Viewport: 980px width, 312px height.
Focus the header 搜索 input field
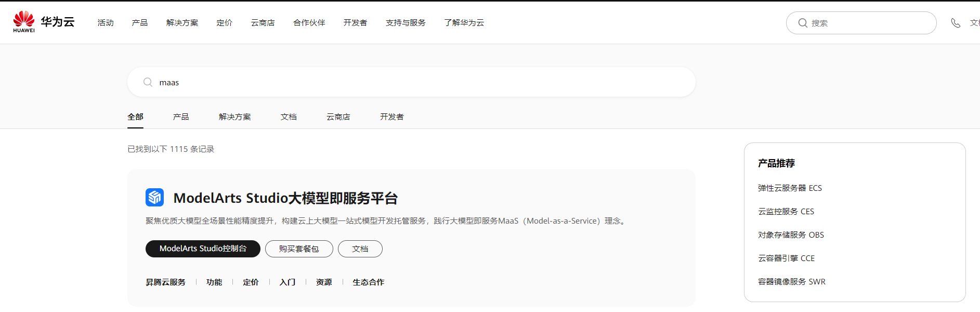click(x=861, y=23)
